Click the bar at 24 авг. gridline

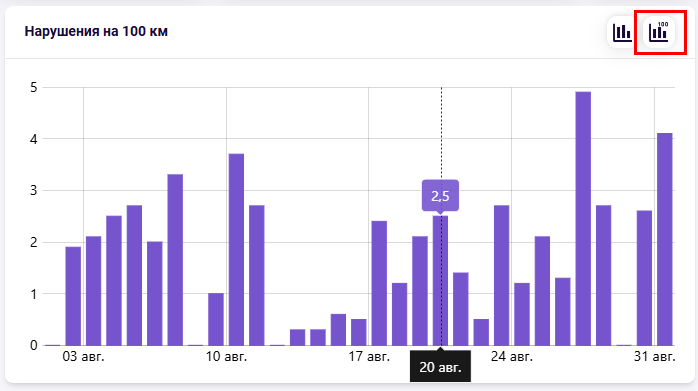(522, 314)
